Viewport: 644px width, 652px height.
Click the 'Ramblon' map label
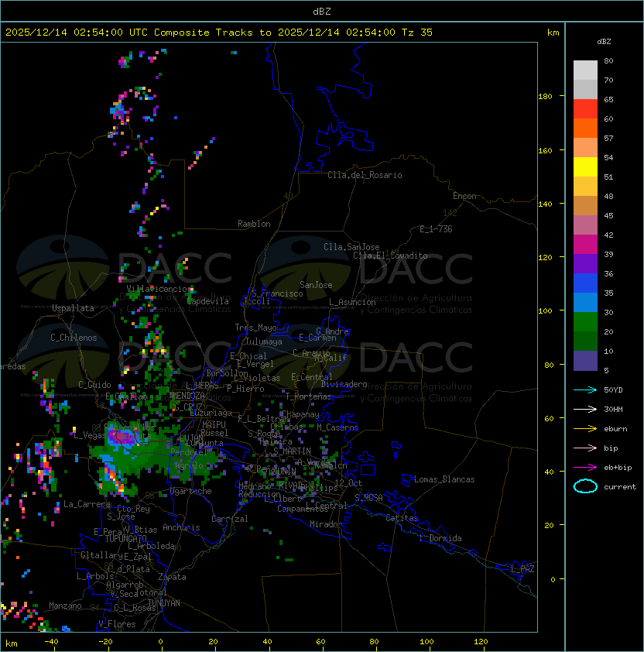(254, 224)
